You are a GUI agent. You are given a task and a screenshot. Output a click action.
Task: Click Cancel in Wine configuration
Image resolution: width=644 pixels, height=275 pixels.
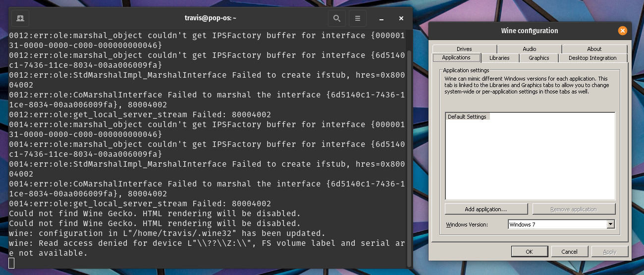[570, 252]
